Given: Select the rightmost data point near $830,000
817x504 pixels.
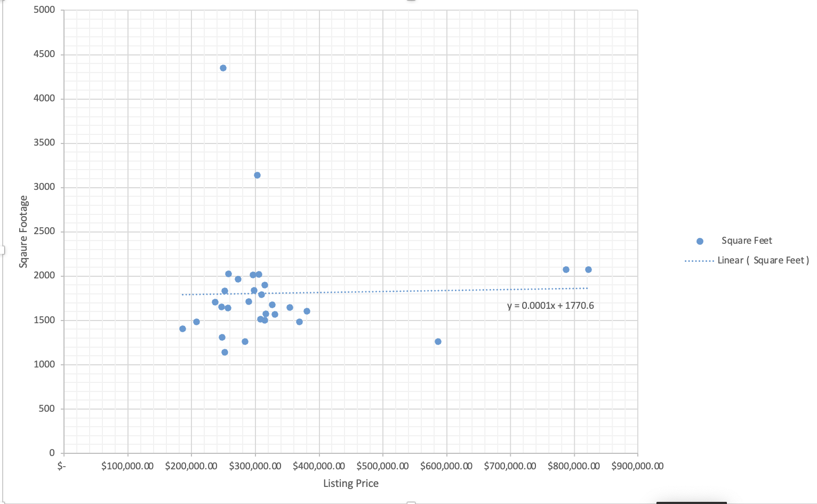Looking at the screenshot, I should [x=588, y=269].
